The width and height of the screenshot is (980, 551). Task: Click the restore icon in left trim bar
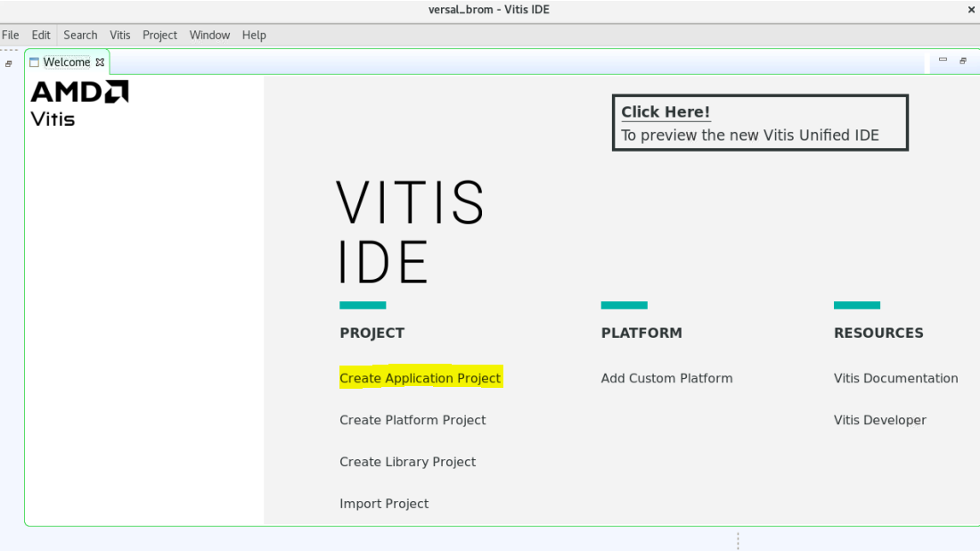[9, 64]
